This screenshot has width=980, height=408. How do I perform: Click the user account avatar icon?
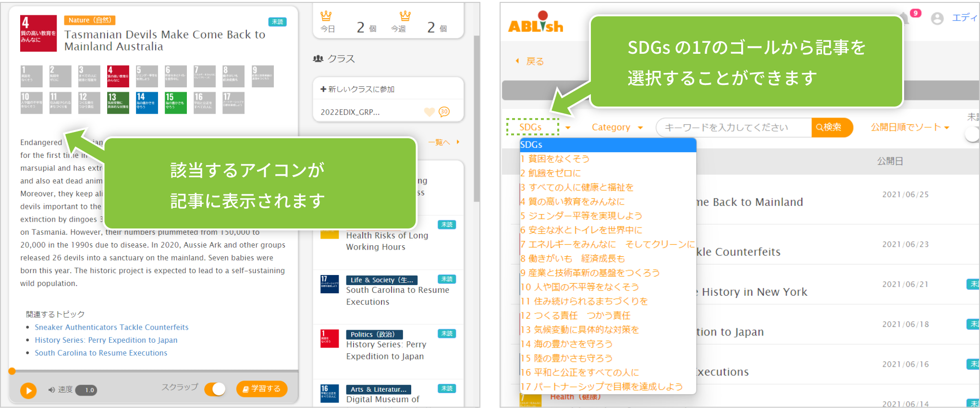tap(937, 18)
